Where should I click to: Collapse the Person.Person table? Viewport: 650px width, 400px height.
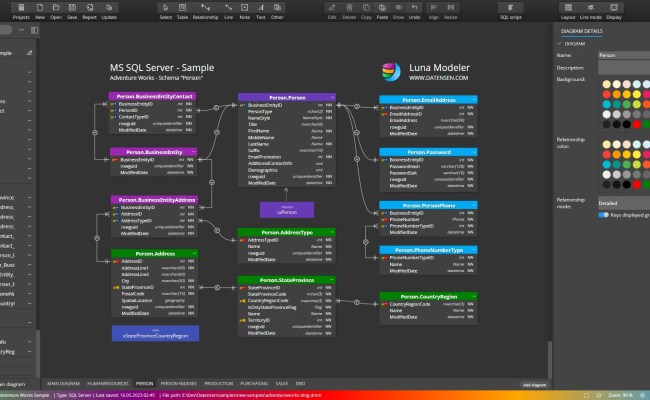point(332,97)
